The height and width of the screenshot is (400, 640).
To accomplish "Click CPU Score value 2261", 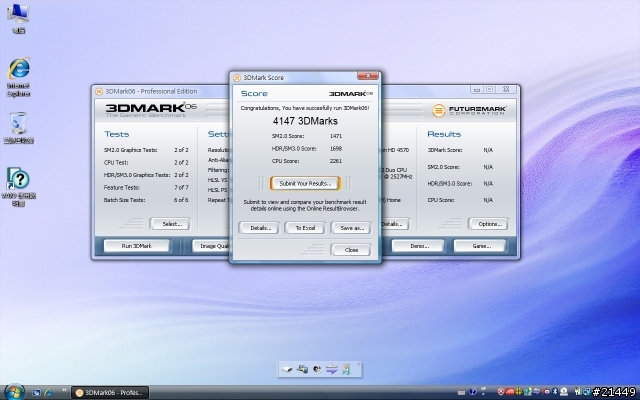I will pyautogui.click(x=336, y=161).
